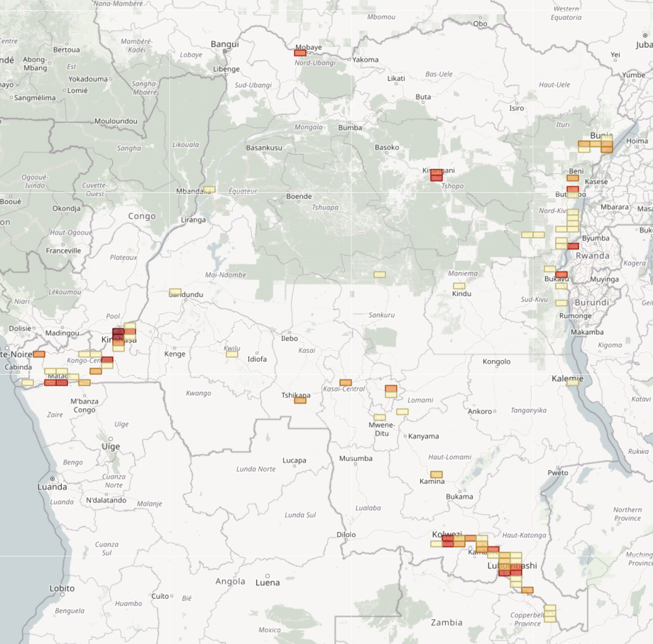Select the yellow cell above Kamina
653x644 pixels.
(436, 474)
